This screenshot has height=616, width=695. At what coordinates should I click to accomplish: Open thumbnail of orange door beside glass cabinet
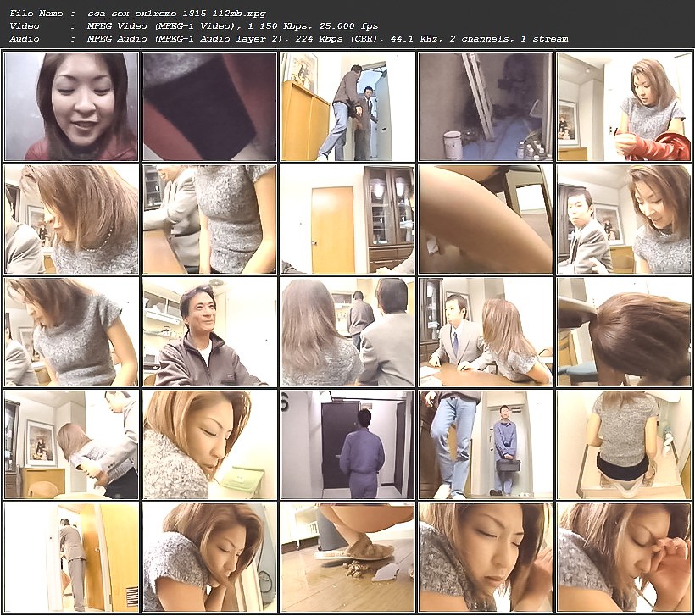click(348, 219)
